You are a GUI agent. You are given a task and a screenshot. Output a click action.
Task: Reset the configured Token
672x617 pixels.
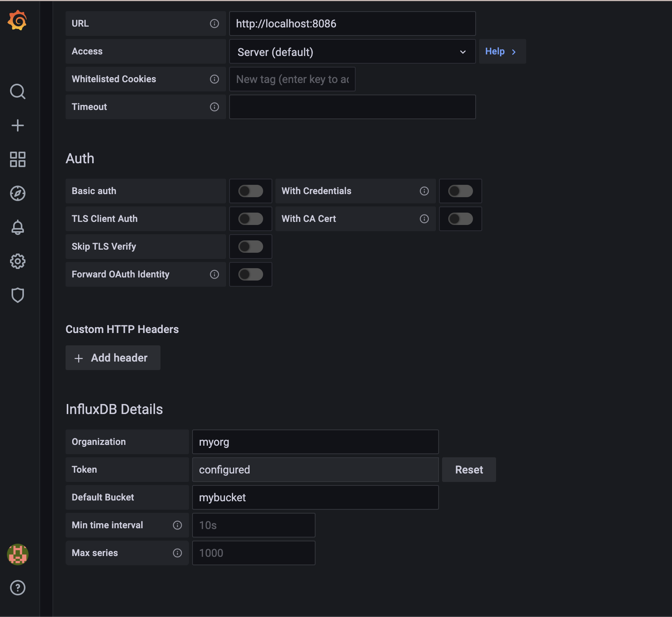pyautogui.click(x=469, y=470)
